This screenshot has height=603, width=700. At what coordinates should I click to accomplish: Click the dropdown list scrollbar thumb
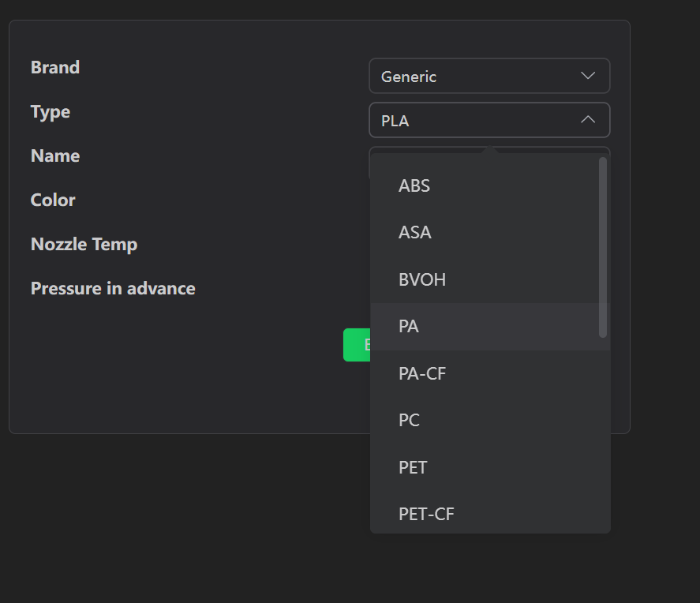pos(603,247)
